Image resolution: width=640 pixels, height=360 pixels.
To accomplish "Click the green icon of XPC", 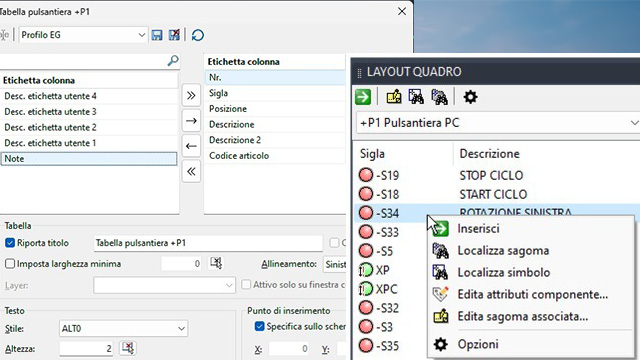I will pos(366,289).
